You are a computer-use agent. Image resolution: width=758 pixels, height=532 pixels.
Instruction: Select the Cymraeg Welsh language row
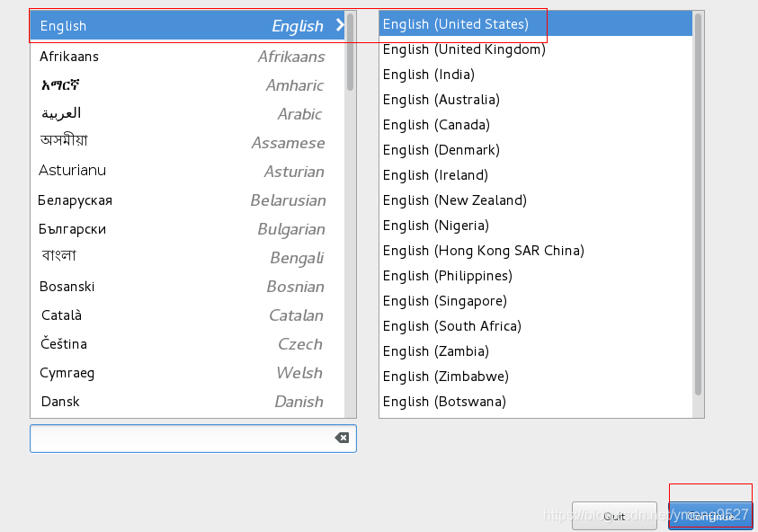188,373
